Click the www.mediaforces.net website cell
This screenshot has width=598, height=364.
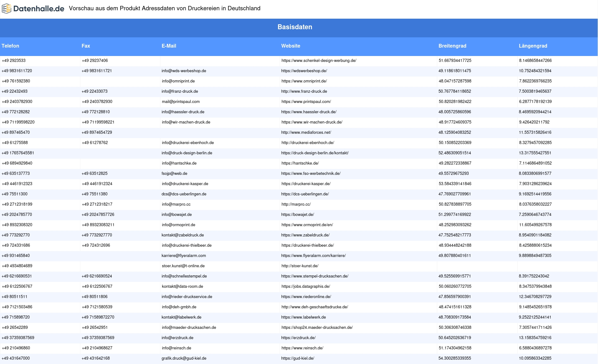[306, 133]
